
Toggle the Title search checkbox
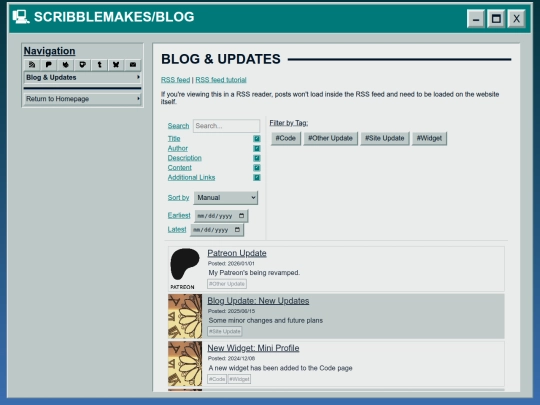coord(257,138)
